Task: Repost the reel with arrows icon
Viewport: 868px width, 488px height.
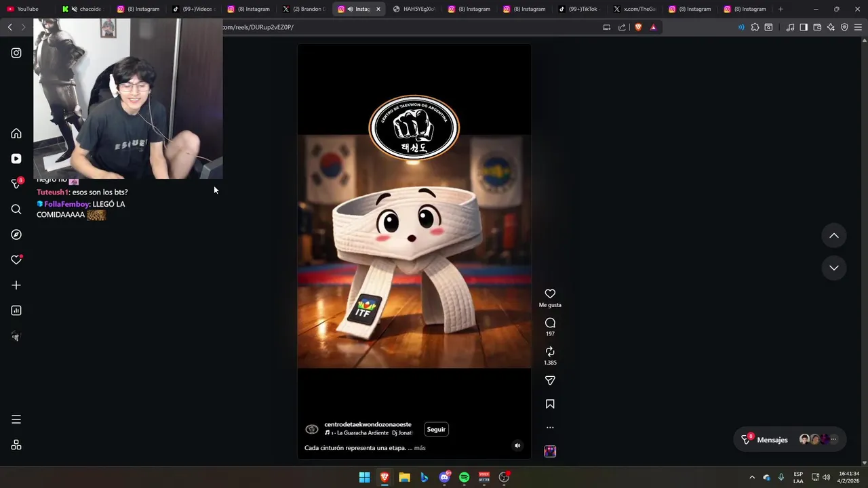Action: pos(550,351)
